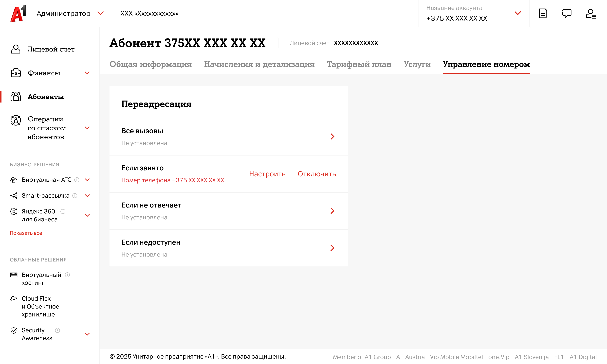Viewport: 607px width, 364px height.
Task: Open the chat messages icon
Action: click(x=567, y=14)
